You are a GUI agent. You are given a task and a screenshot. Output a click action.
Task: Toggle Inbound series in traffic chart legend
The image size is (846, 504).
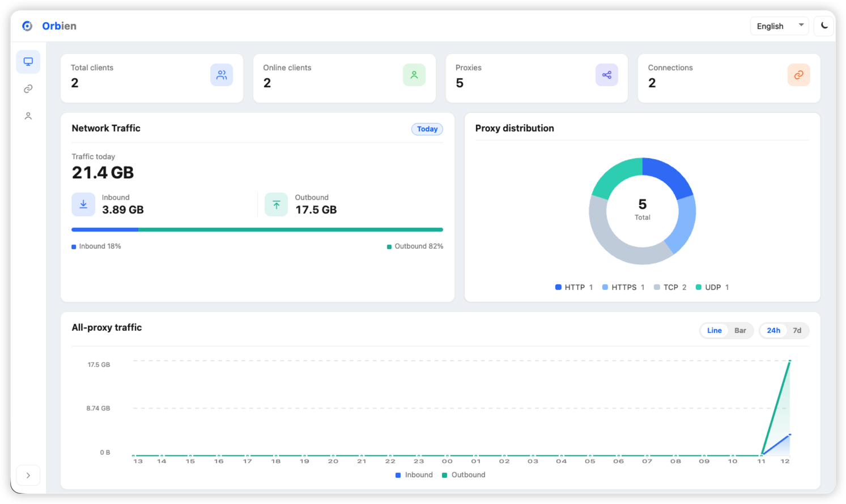(414, 475)
